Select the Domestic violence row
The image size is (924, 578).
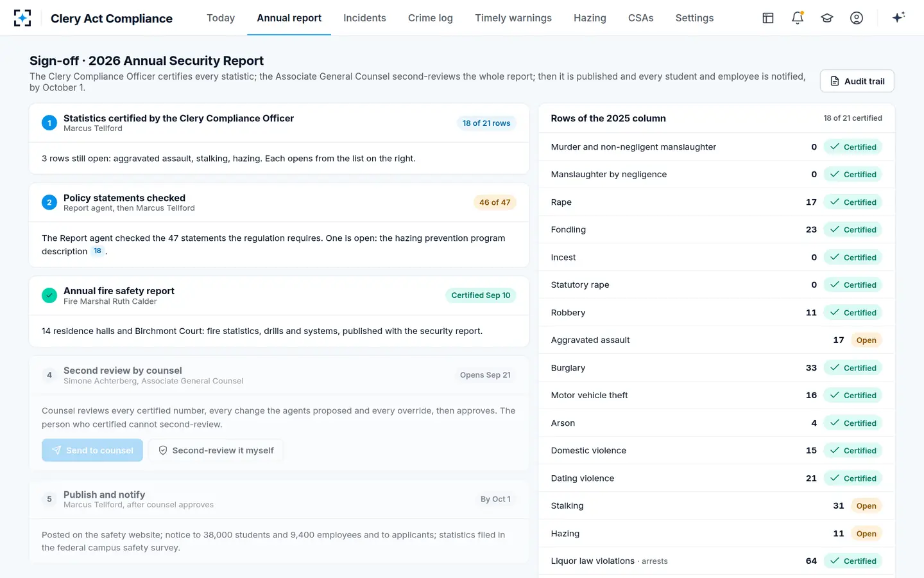716,451
